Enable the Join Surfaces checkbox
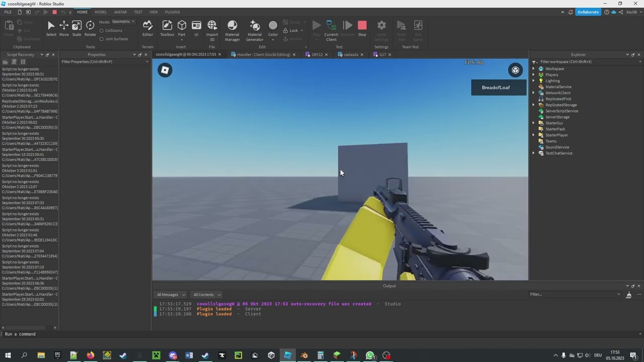The width and height of the screenshot is (644, 362). 102,39
